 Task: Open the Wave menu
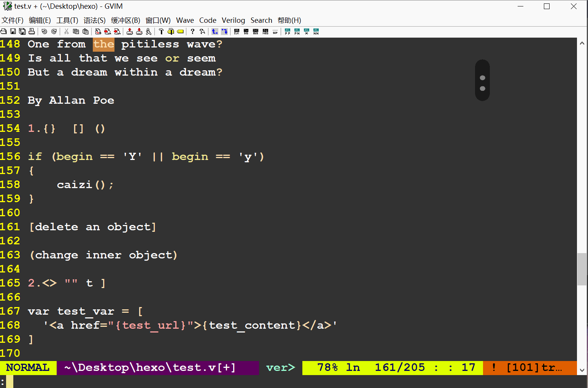click(185, 20)
